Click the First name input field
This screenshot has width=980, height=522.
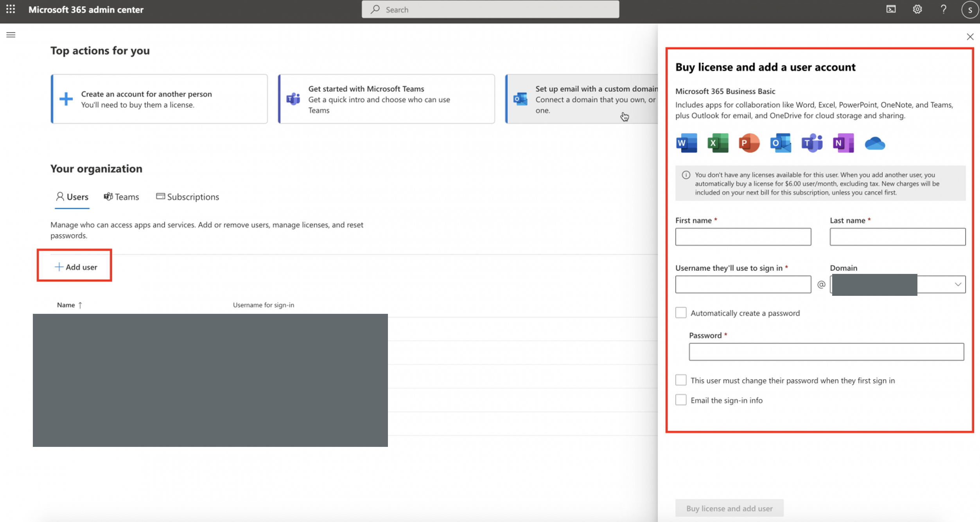tap(743, 236)
